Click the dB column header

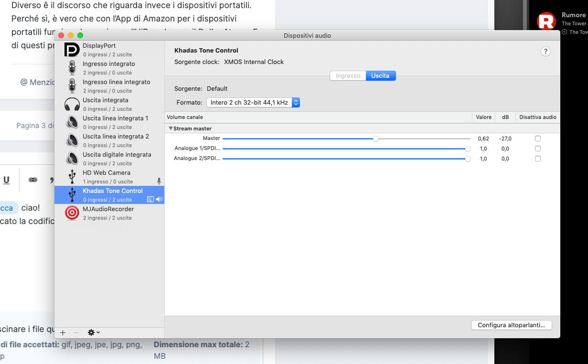point(505,117)
